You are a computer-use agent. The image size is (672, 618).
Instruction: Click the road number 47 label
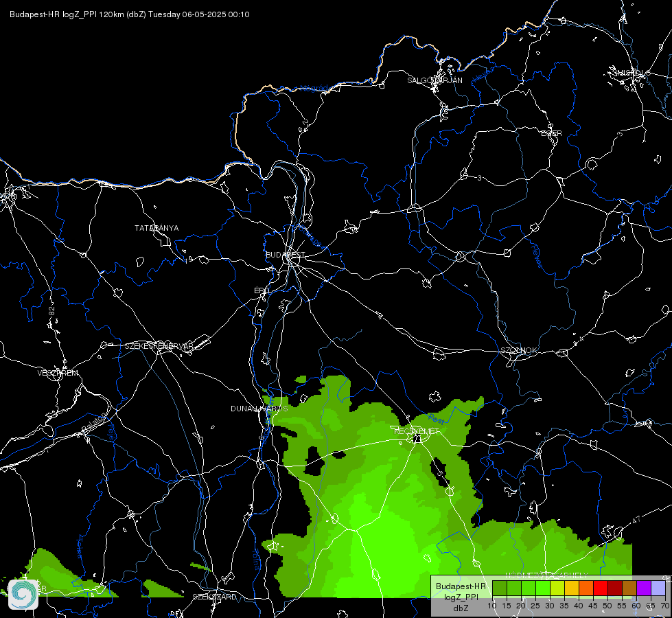(x=636, y=519)
